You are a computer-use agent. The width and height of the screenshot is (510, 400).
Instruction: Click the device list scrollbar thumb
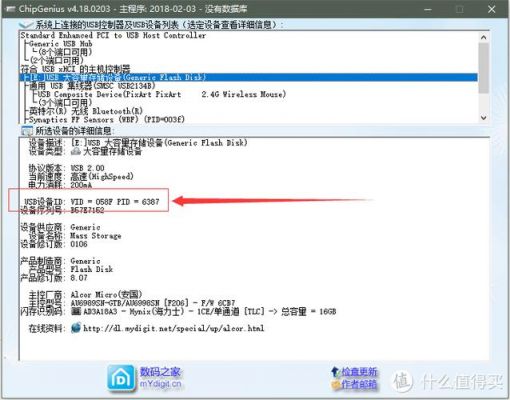(x=484, y=68)
